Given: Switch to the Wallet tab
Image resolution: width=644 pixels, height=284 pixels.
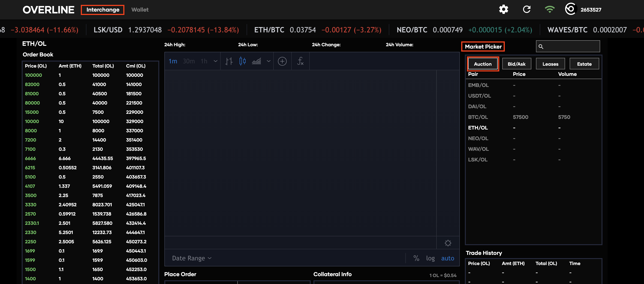Looking at the screenshot, I should [140, 10].
